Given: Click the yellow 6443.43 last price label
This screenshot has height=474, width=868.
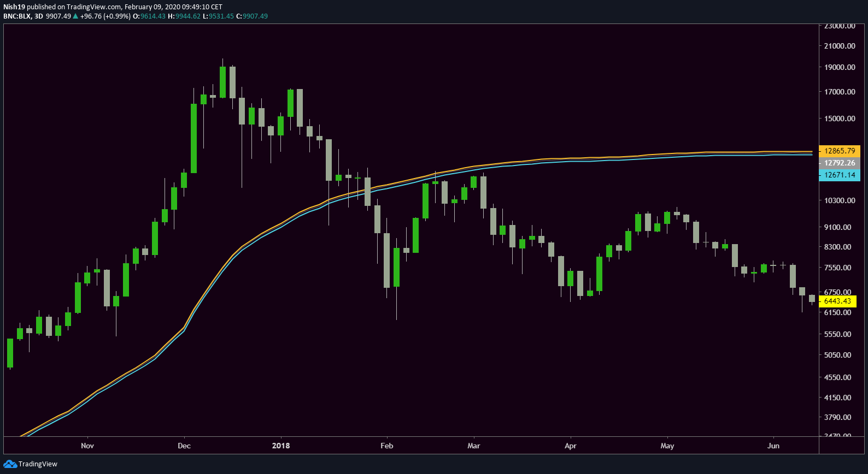Looking at the screenshot, I should point(837,301).
